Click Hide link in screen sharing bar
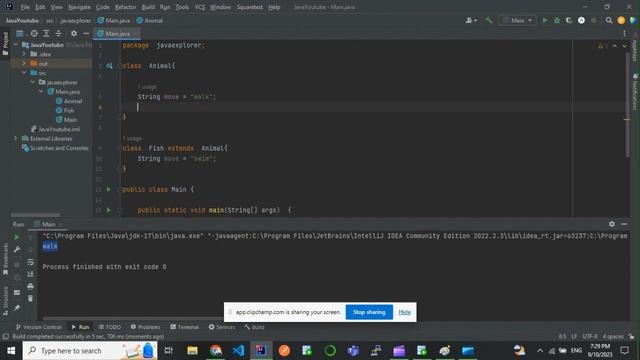 click(x=404, y=312)
